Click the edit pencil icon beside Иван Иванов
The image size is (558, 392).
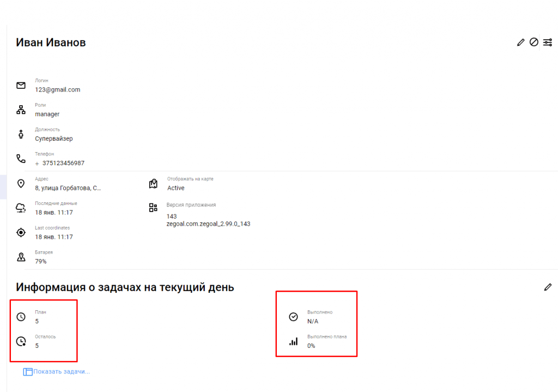coord(520,43)
